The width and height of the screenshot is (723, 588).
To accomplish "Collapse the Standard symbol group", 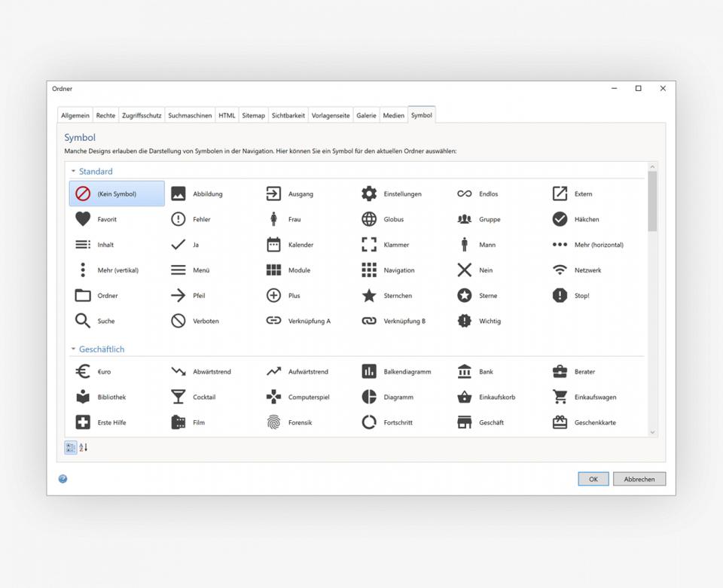I will (x=74, y=172).
